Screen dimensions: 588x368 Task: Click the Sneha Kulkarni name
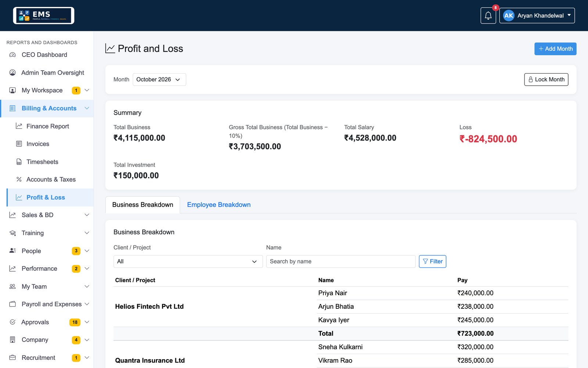coord(340,347)
